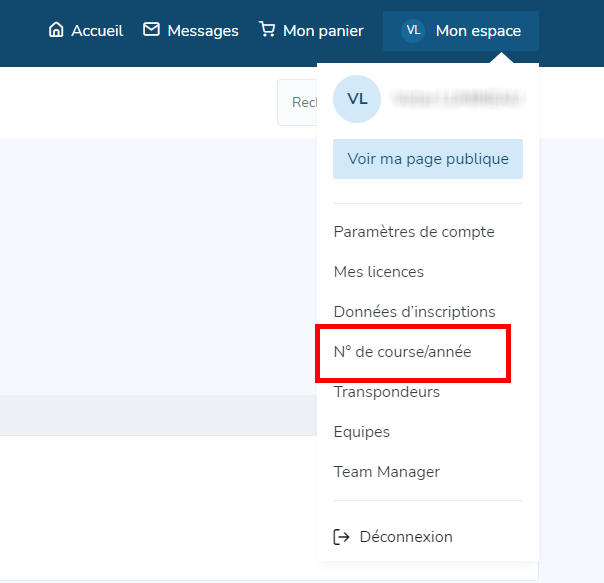Click the logout arrow icon

pos(341,537)
